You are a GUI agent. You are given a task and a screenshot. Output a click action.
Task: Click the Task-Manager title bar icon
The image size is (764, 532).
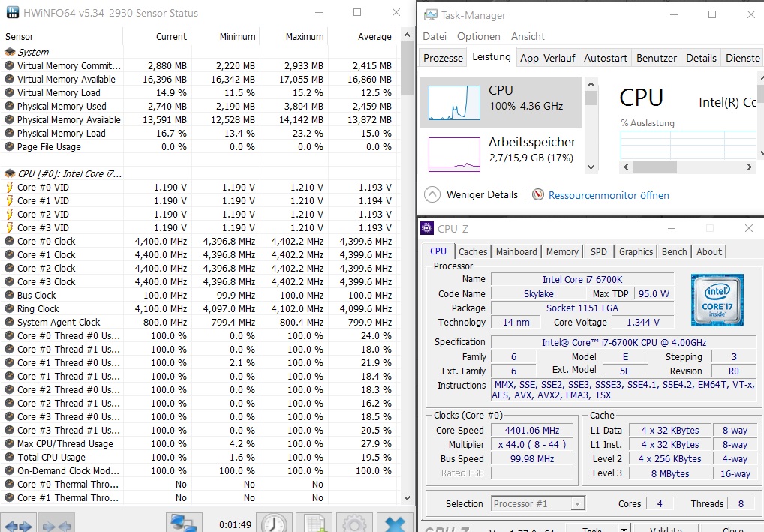[x=431, y=15]
